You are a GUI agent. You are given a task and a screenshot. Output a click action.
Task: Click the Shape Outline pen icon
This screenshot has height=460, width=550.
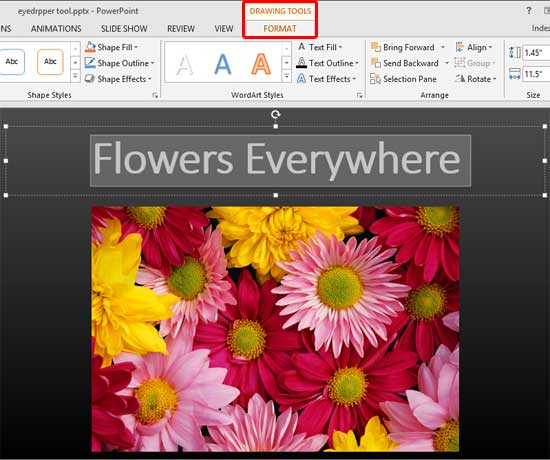point(90,63)
